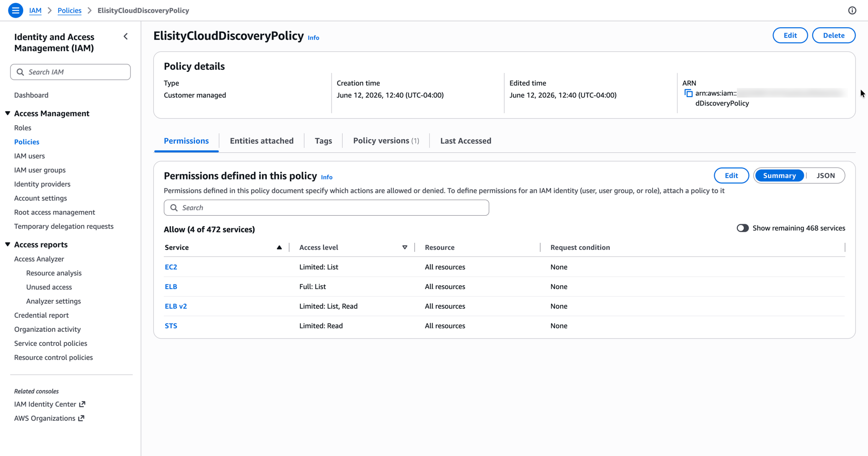Open Policies in sidebar

click(x=27, y=142)
